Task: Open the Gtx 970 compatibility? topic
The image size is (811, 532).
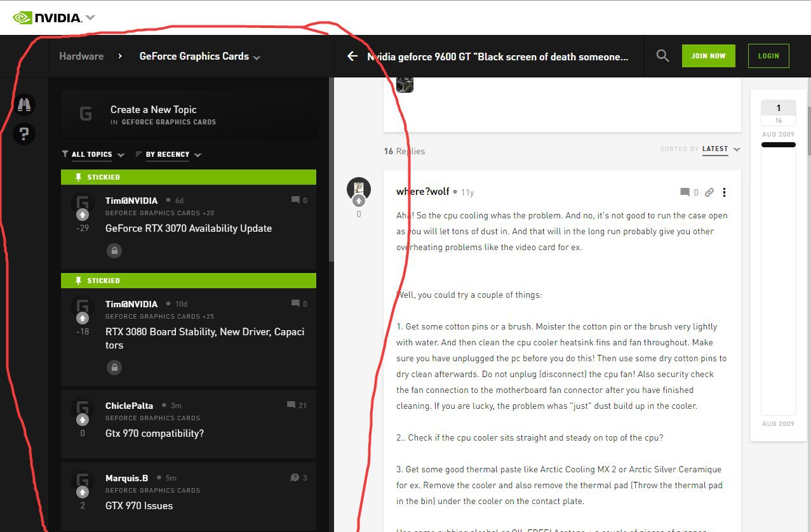Action: click(154, 434)
